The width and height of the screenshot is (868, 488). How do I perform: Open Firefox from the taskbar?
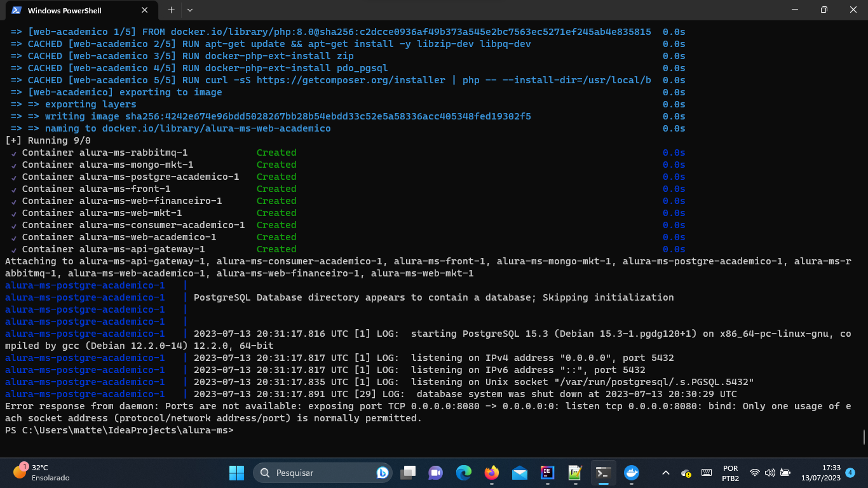pyautogui.click(x=492, y=473)
